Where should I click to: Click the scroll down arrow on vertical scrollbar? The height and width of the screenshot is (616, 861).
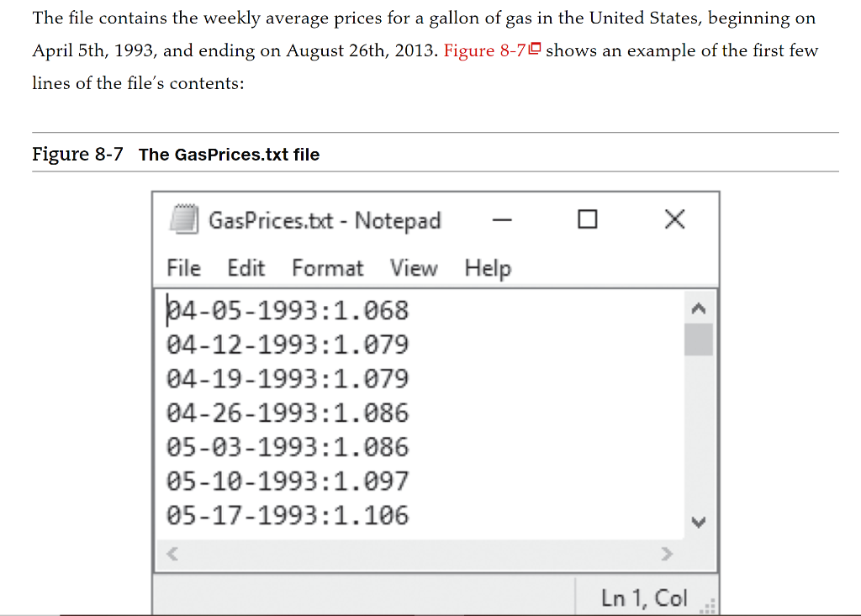click(698, 521)
